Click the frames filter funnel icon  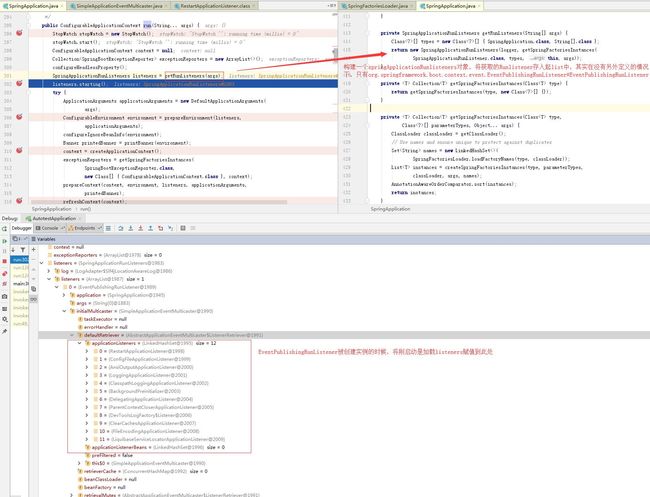pyautogui.click(x=23, y=250)
